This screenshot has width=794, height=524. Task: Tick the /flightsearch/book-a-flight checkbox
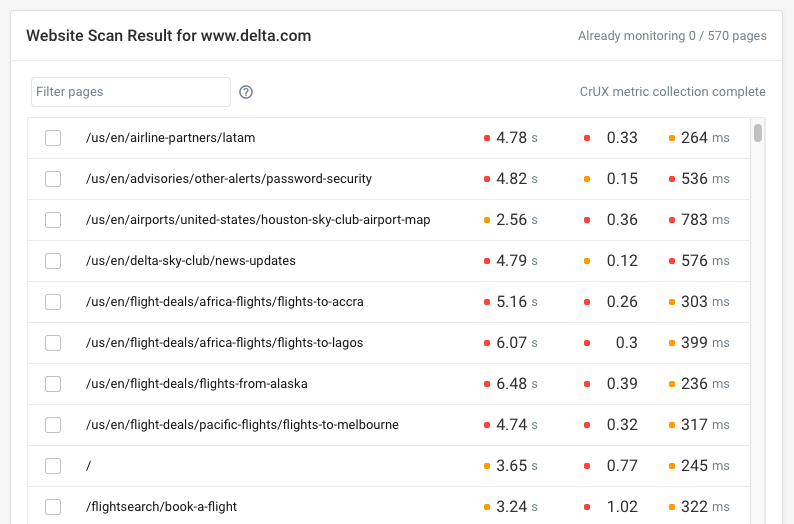point(53,507)
